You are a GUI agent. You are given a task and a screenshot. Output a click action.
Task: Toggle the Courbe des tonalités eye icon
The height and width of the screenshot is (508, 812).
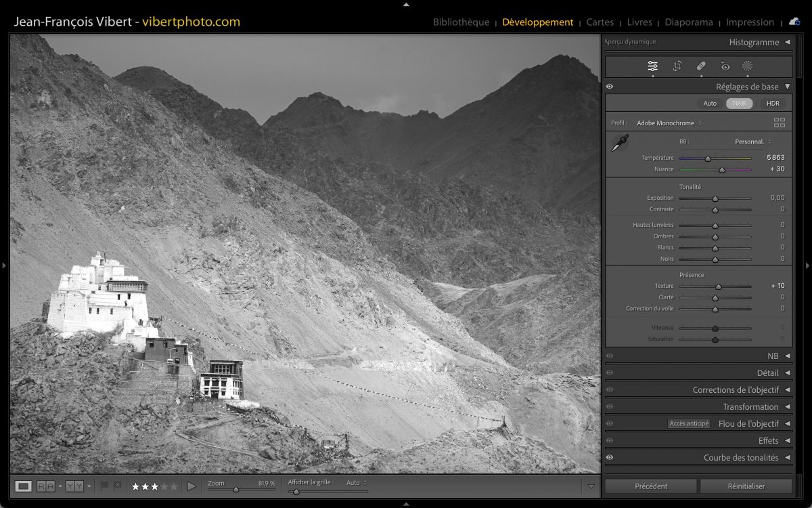coord(610,458)
